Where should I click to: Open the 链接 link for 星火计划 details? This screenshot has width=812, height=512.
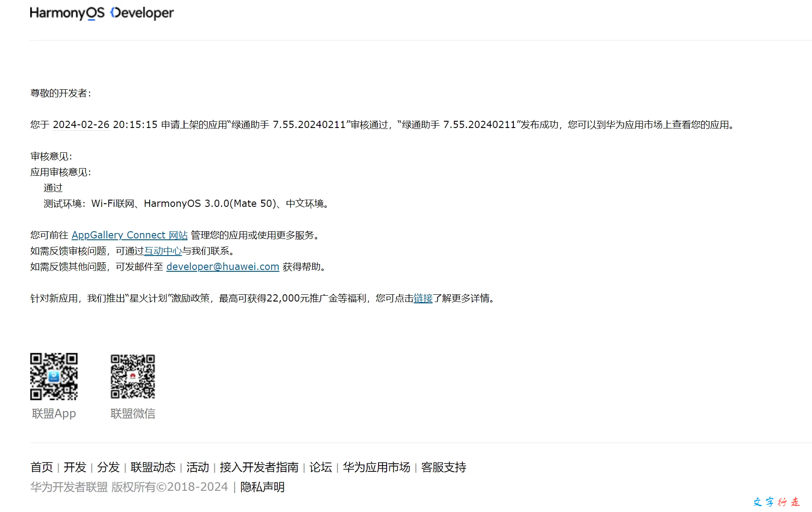(423, 298)
